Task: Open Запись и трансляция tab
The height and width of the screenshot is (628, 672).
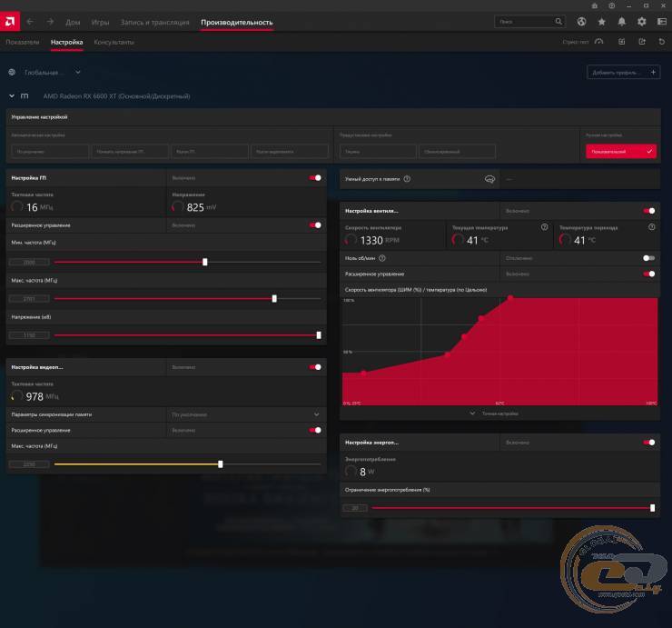Action: [x=154, y=23]
